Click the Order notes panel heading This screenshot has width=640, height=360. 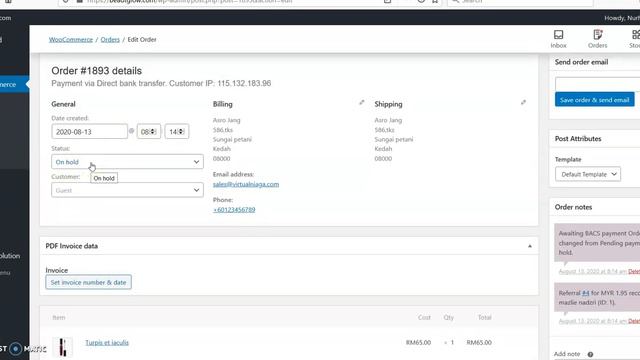click(573, 207)
